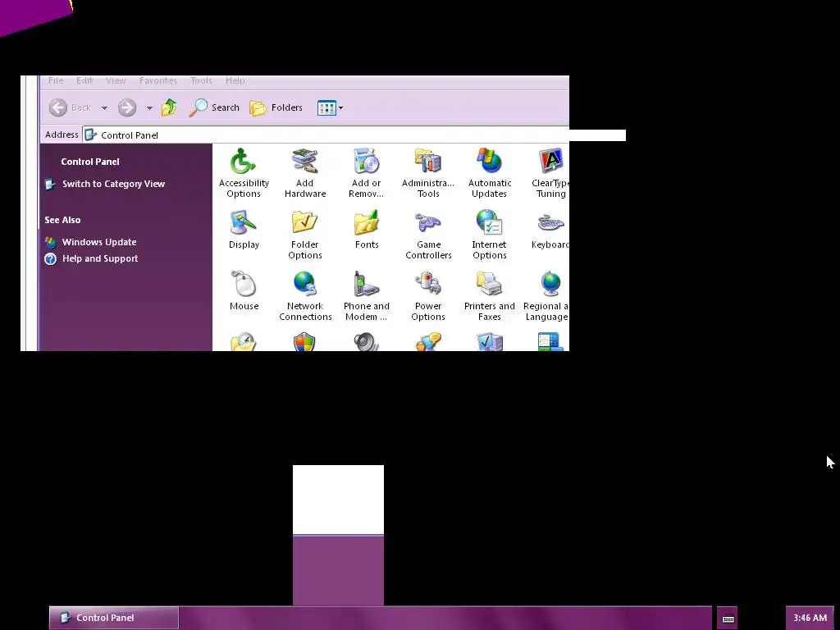The width and height of the screenshot is (840, 630).
Task: Select the Automatic Updates icon
Action: point(489,172)
